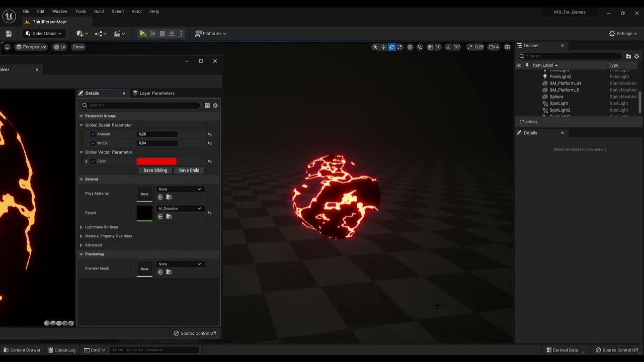Image resolution: width=644 pixels, height=362 pixels.
Task: Reset Amount parameter to default
Action: click(209, 134)
